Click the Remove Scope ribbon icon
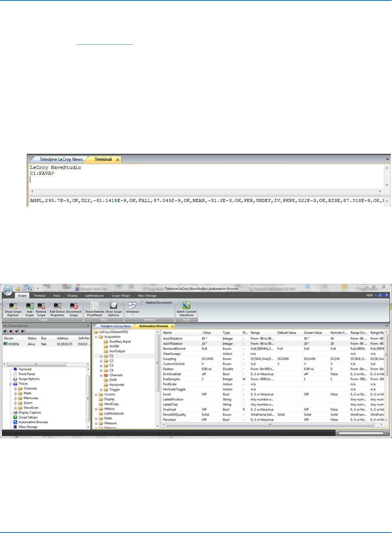The image size is (392, 533). click(x=41, y=306)
